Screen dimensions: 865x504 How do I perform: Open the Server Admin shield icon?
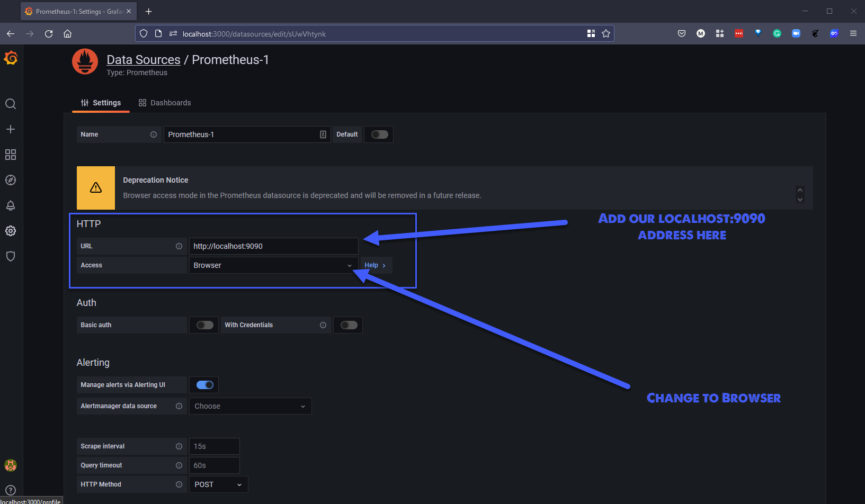(11, 256)
